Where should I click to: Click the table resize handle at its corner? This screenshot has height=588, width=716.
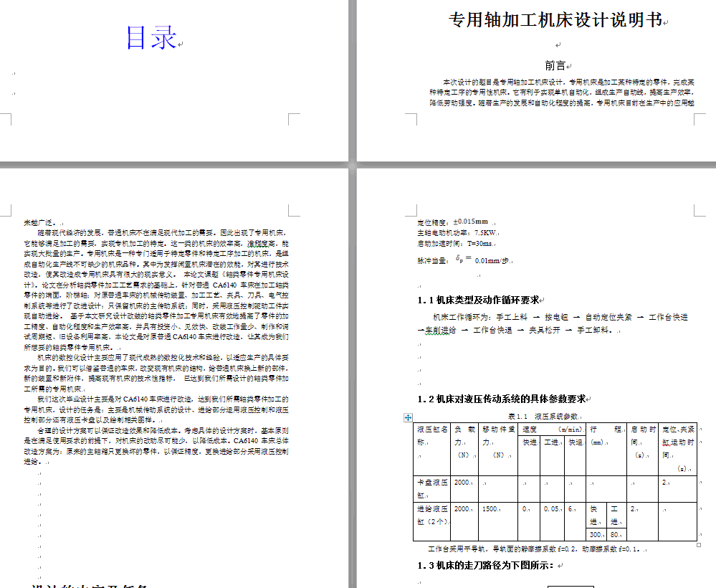(x=699, y=544)
